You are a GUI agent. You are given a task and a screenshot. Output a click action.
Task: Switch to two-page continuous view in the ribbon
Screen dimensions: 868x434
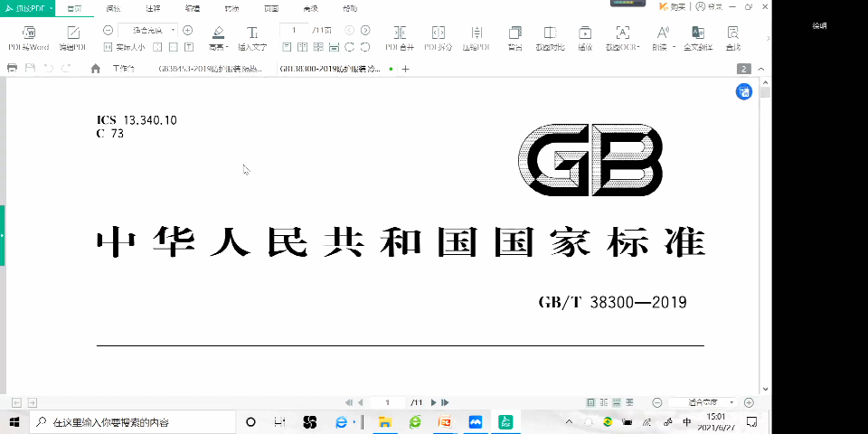318,47
